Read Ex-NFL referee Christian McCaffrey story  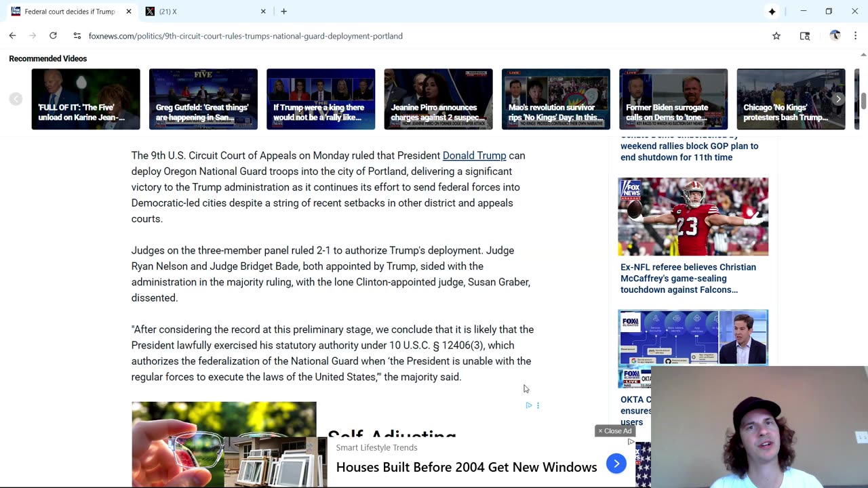click(688, 279)
